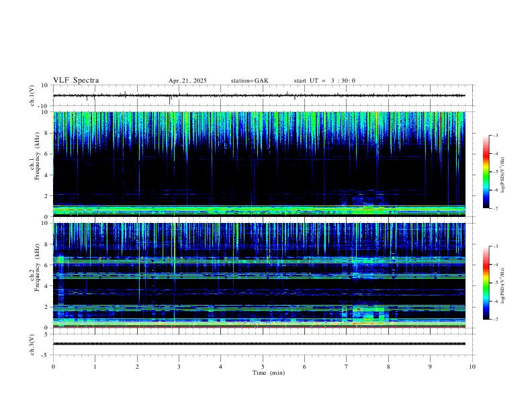This screenshot has height=411, width=532.
Task: Click the ch.2 PSD color scale bar
Action: [486, 283]
